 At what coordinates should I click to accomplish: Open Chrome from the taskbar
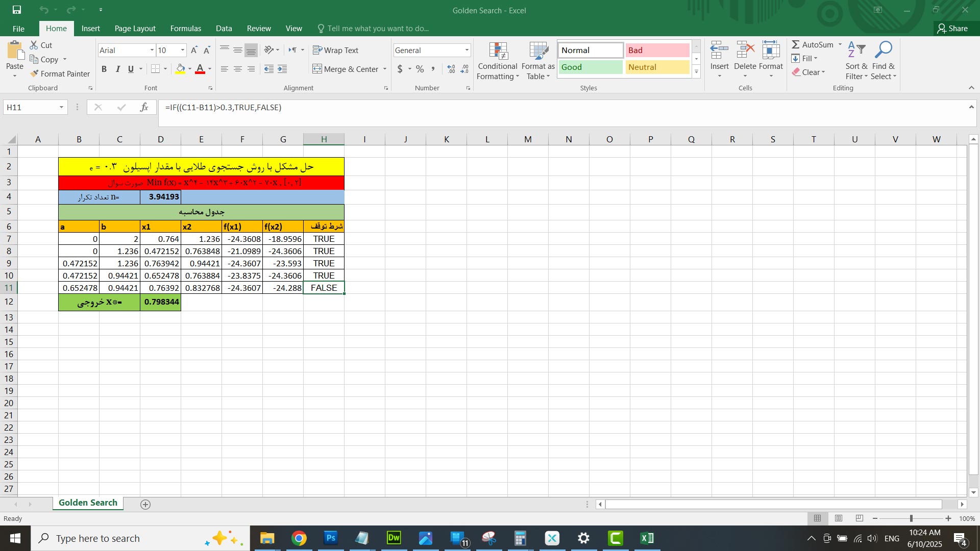pyautogui.click(x=299, y=538)
